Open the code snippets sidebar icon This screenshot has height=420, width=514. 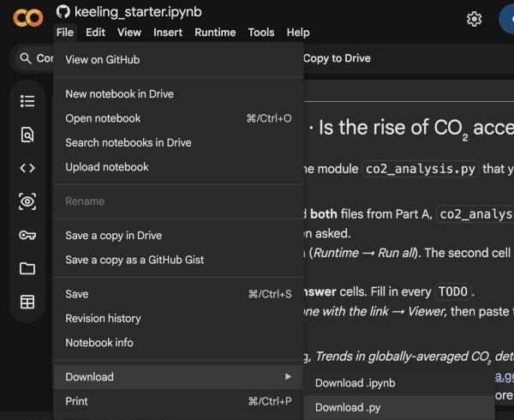27,168
